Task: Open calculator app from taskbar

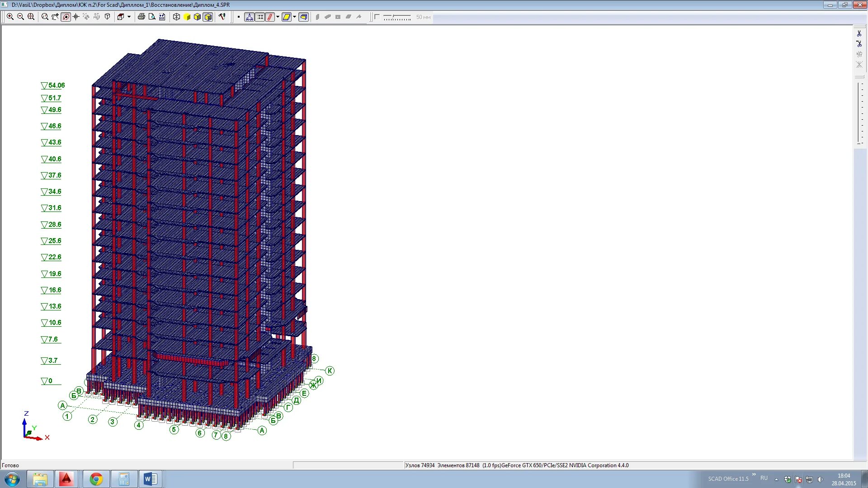Action: (124, 479)
